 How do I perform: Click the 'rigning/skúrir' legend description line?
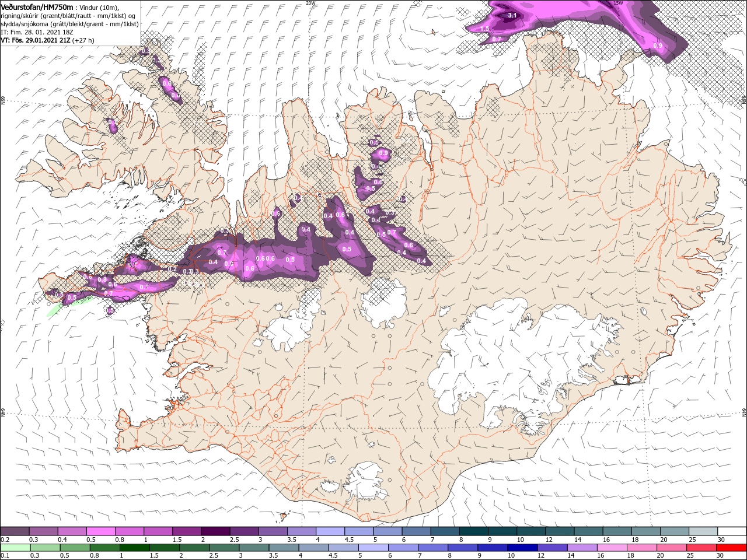(68, 16)
